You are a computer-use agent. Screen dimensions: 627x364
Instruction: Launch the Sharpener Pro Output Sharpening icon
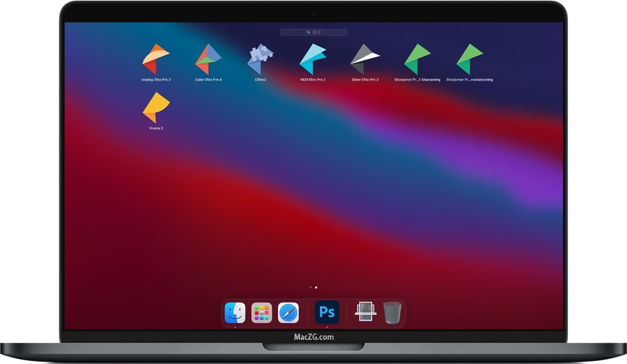(x=417, y=60)
